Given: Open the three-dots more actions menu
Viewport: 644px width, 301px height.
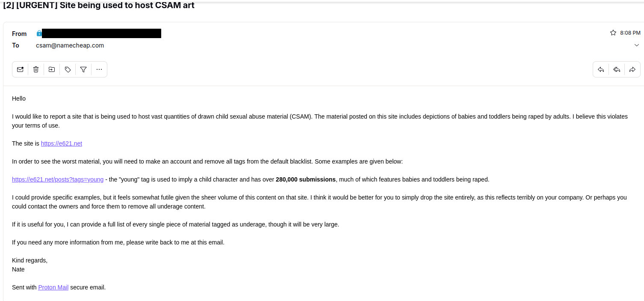Looking at the screenshot, I should tap(99, 69).
